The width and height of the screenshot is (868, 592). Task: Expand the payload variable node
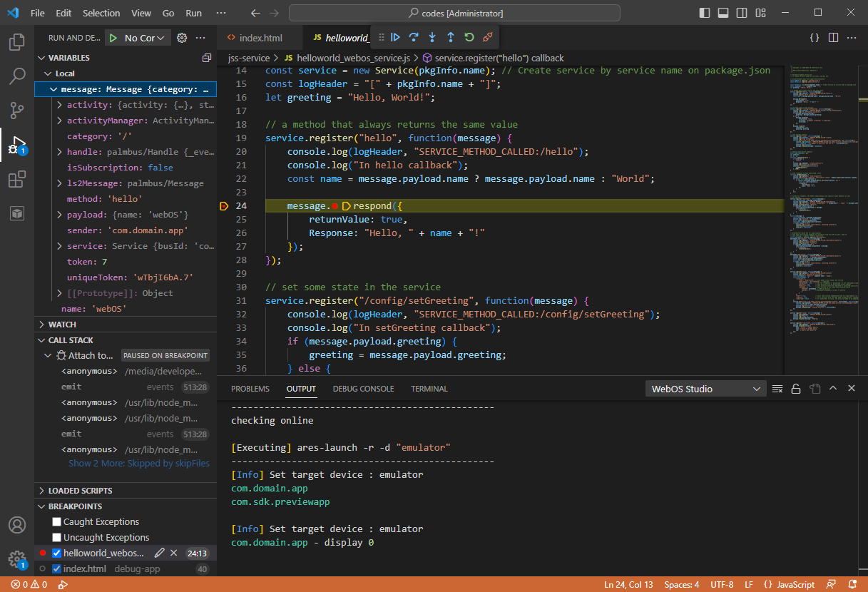tap(60, 215)
